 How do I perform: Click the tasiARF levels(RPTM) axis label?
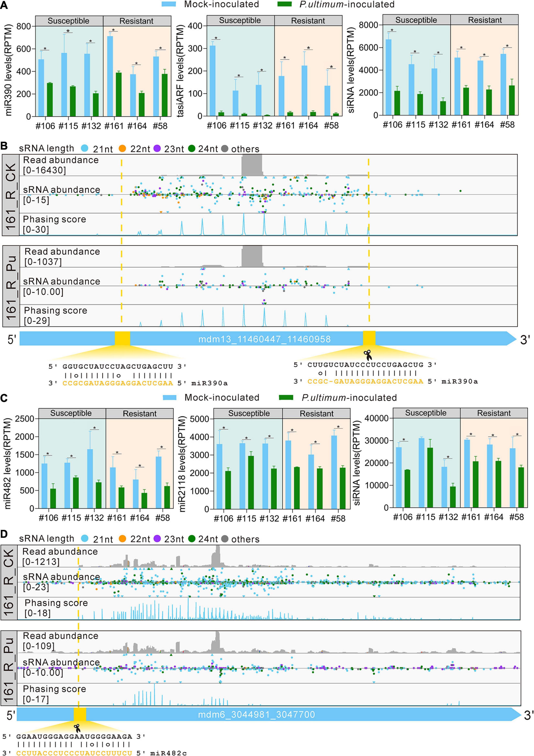pyautogui.click(x=180, y=71)
